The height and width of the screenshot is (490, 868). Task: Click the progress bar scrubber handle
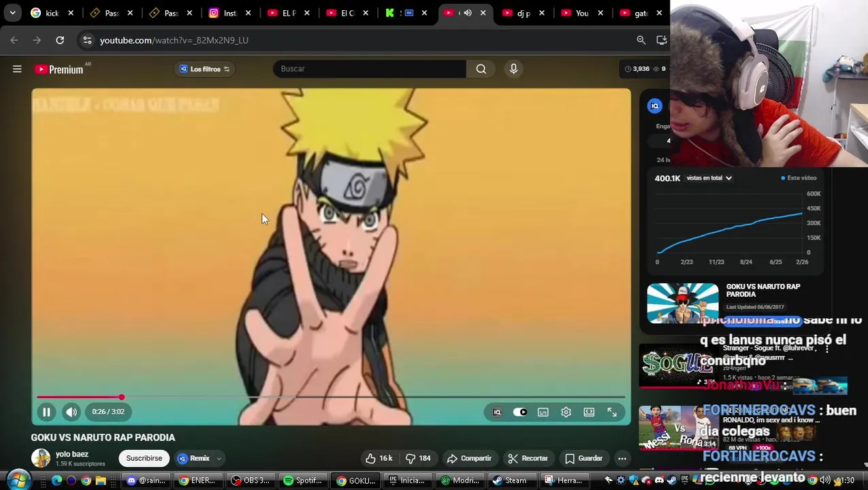point(121,397)
